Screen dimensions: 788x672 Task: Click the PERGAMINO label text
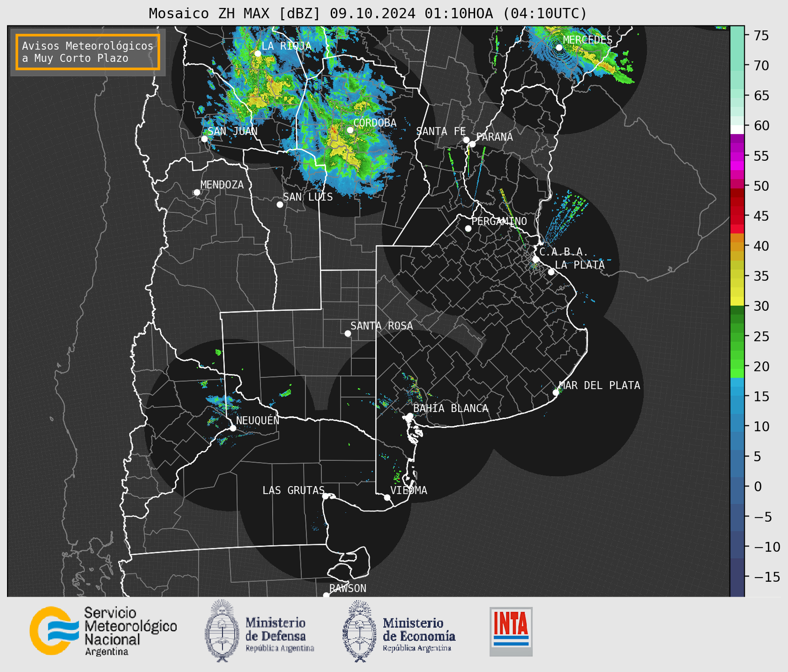tap(499, 221)
